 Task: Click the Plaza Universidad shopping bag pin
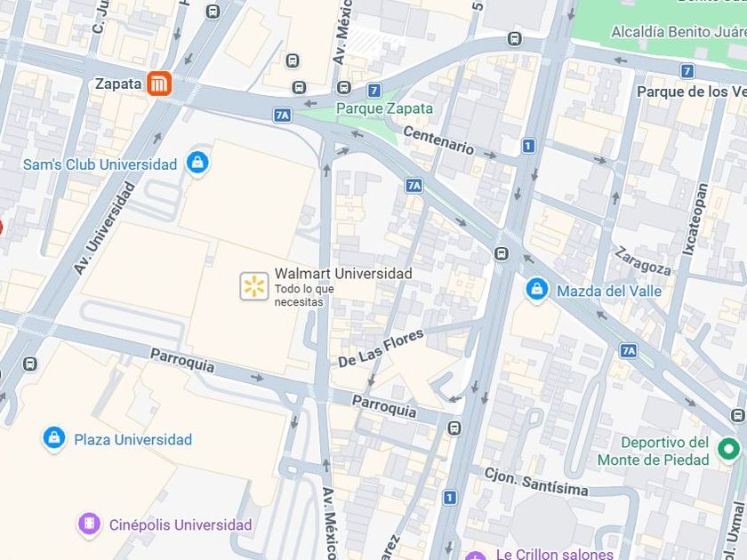(54, 438)
